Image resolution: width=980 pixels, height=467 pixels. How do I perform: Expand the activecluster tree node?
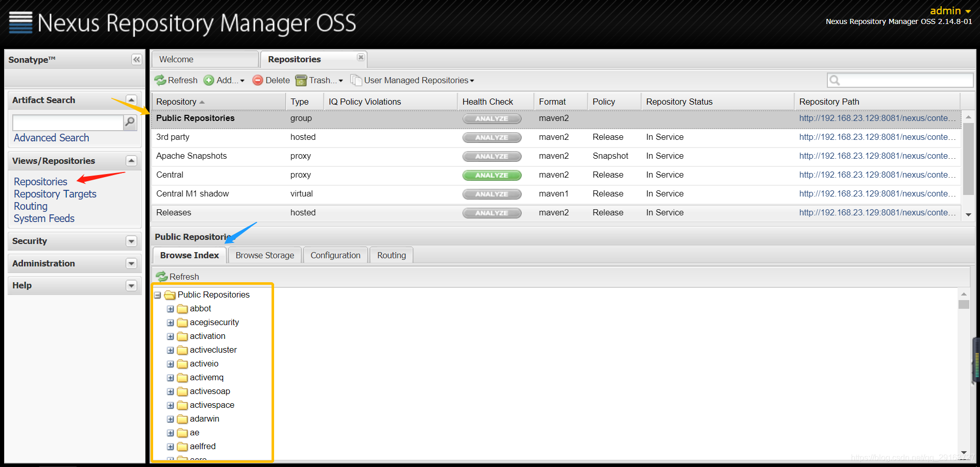coord(170,350)
